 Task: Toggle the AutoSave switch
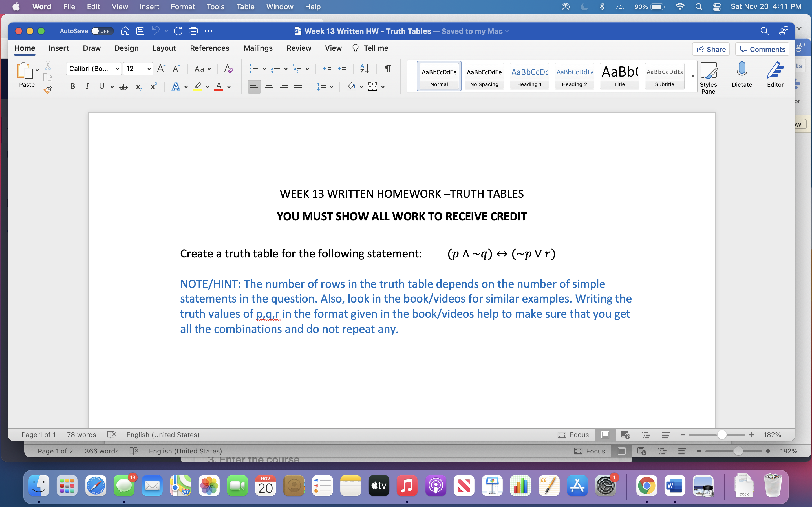(102, 31)
